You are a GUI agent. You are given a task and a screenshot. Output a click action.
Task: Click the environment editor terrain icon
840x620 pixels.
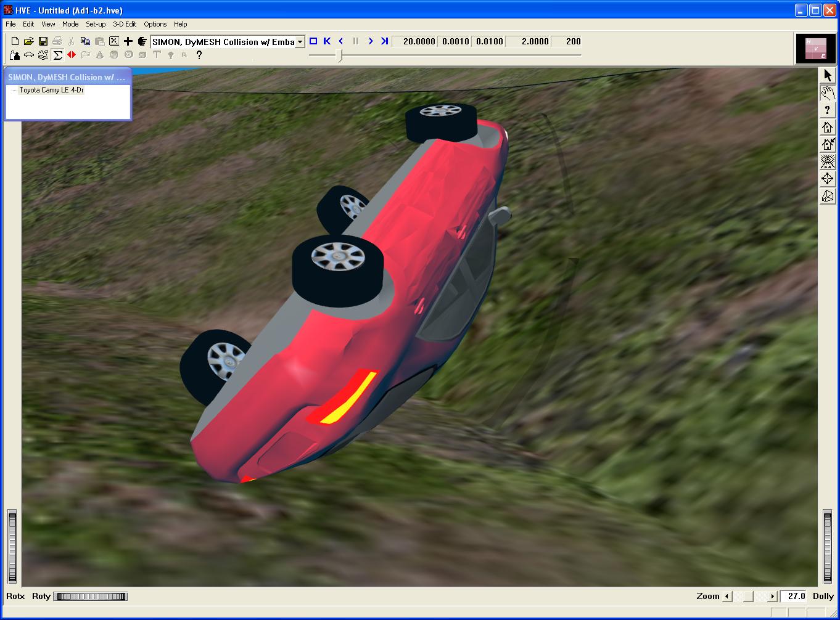coord(43,55)
